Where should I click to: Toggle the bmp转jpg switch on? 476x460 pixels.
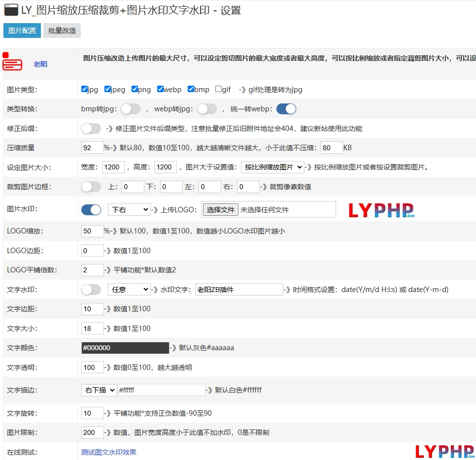pos(131,109)
